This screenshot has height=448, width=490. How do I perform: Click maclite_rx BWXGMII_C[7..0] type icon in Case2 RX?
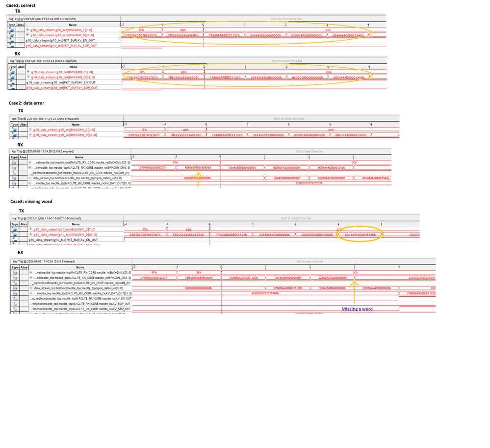(x=14, y=162)
